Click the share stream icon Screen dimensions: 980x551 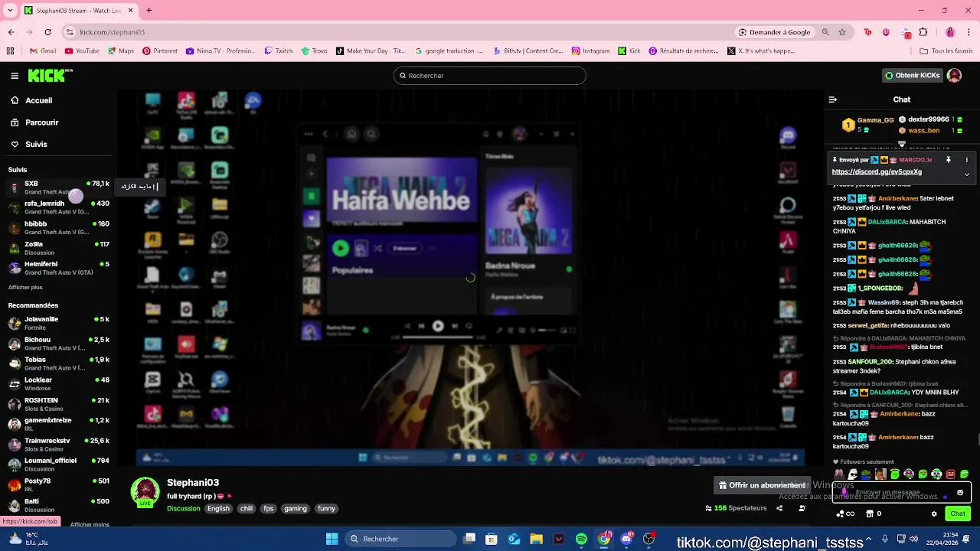[779, 508]
